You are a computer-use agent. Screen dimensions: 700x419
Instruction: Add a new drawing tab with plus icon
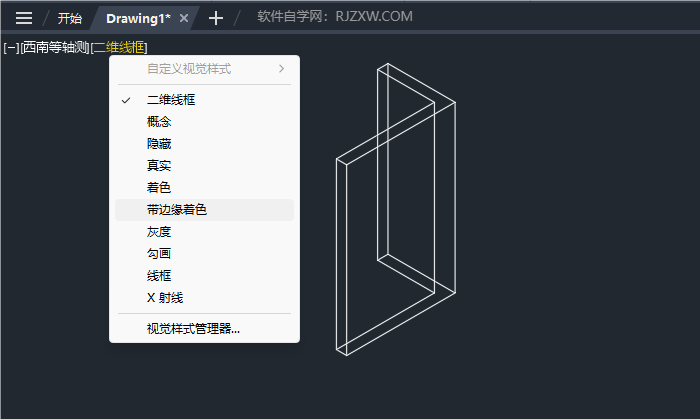tap(216, 18)
